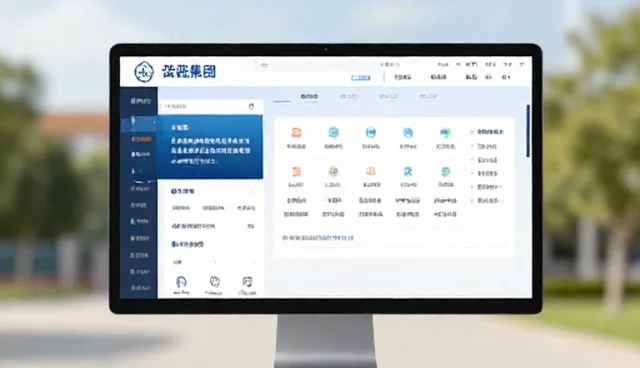Image resolution: width=640 pixels, height=368 pixels.
Task: Click the middle icon of bottom trio
Action: point(214,282)
